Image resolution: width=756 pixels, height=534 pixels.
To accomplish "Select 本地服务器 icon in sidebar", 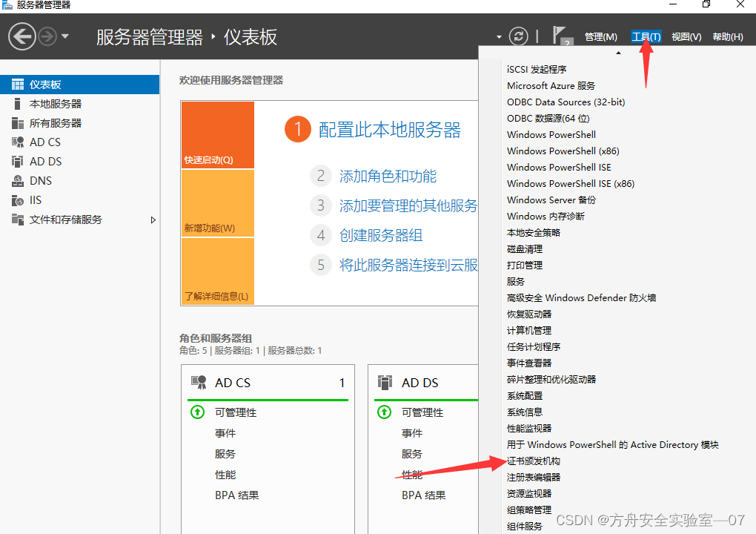I will click(x=18, y=104).
